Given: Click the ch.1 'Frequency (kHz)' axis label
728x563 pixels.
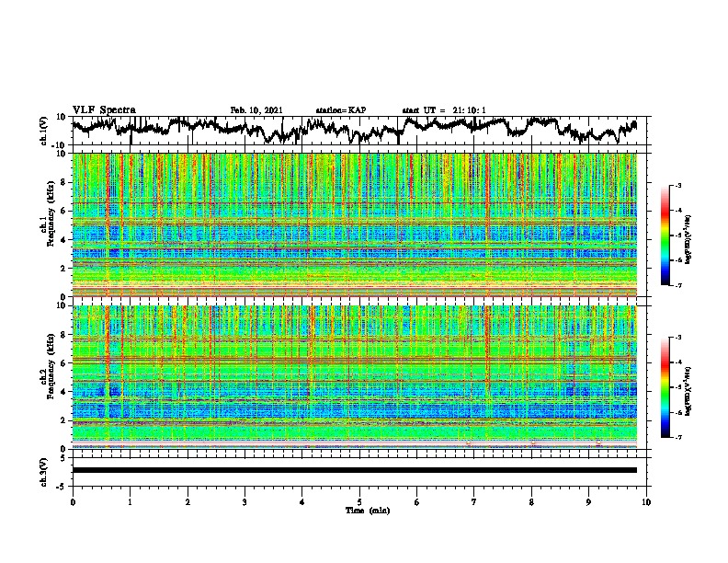Looking at the screenshot, I should [51, 213].
